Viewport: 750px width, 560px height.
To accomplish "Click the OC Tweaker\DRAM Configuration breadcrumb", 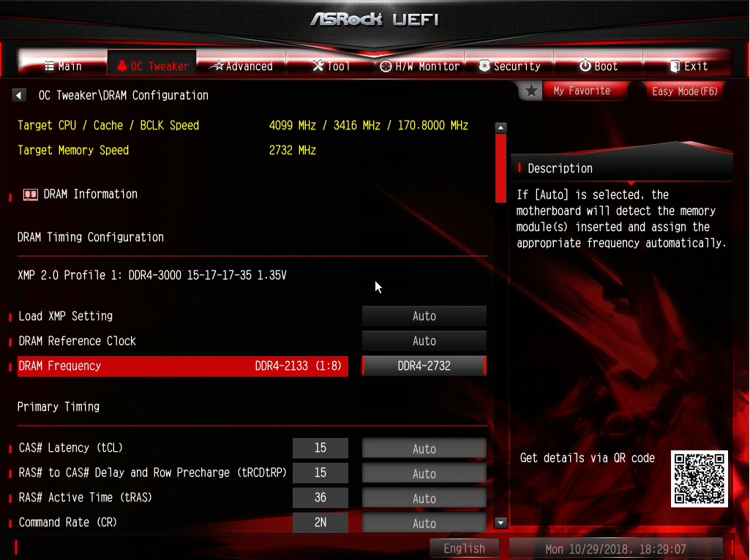I will [x=124, y=95].
